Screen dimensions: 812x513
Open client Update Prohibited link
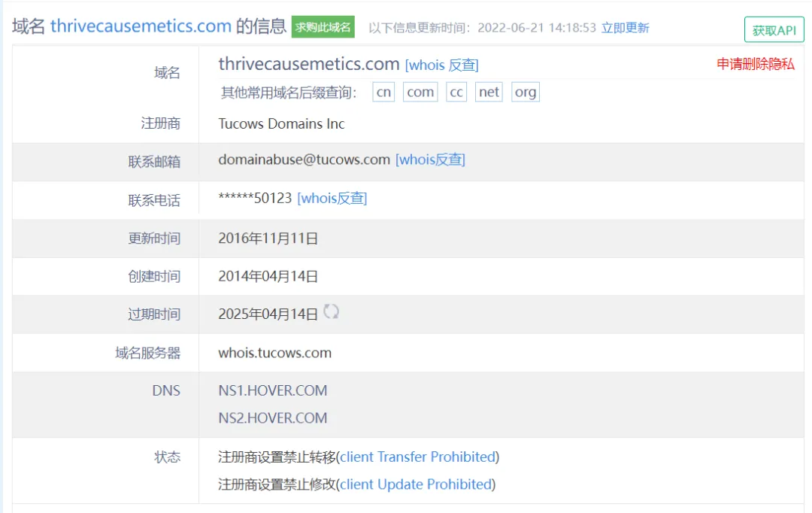click(x=416, y=484)
